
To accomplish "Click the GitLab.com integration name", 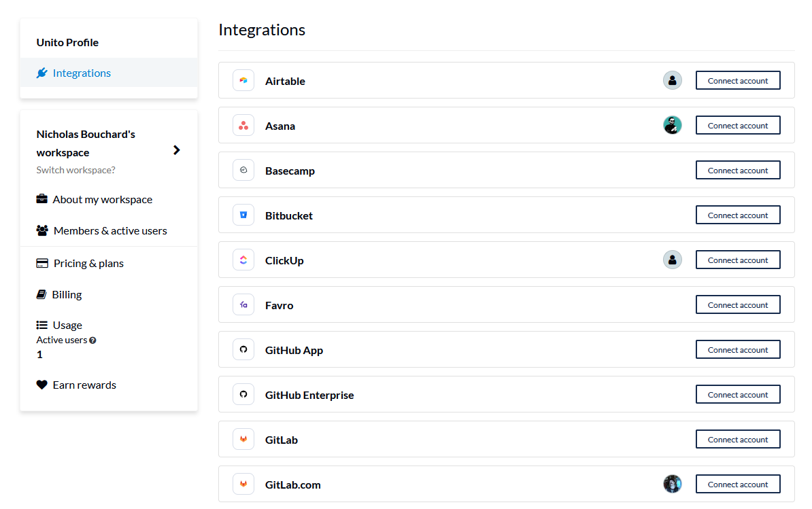I will 293,485.
